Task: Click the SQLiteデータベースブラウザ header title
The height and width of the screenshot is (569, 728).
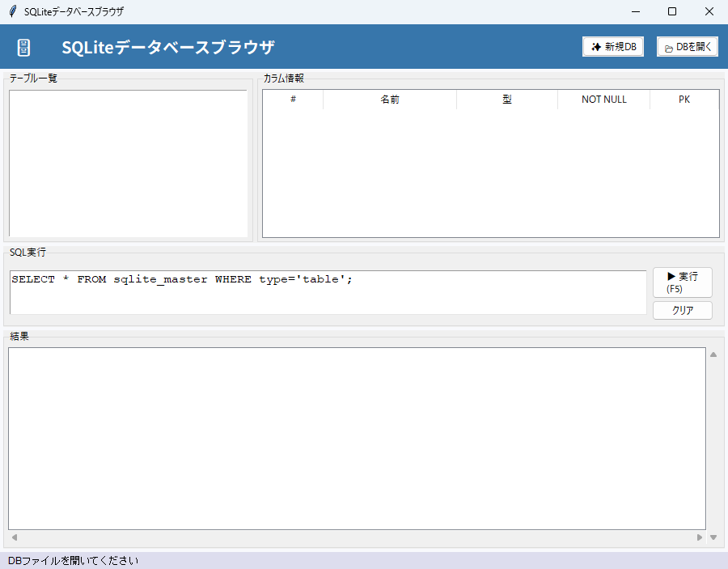Action: point(168,48)
